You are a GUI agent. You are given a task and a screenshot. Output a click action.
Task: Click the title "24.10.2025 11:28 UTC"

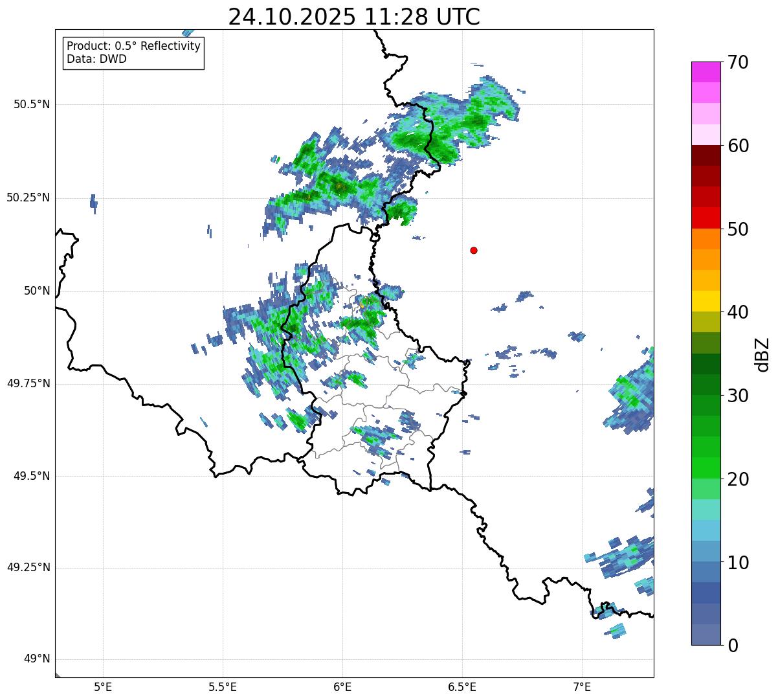tap(354, 17)
